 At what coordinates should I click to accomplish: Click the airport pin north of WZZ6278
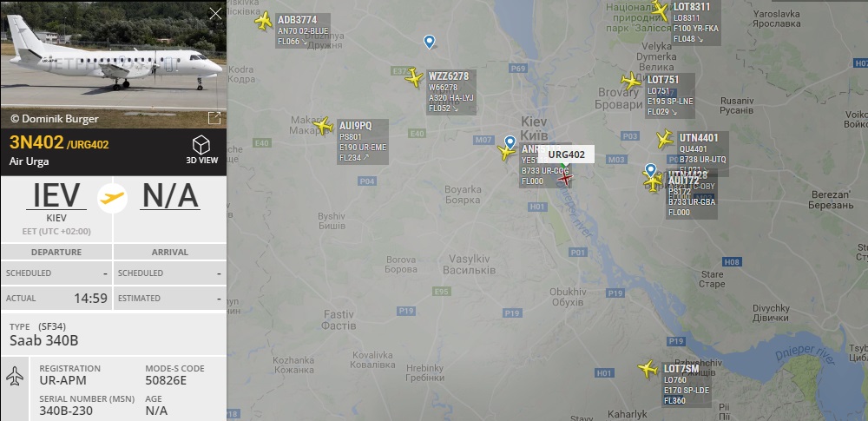[x=429, y=42]
